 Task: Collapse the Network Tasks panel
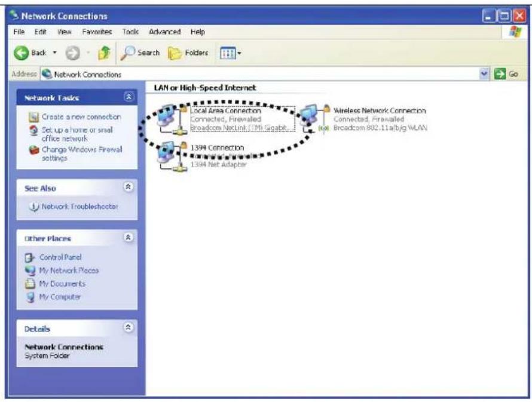[x=129, y=97]
